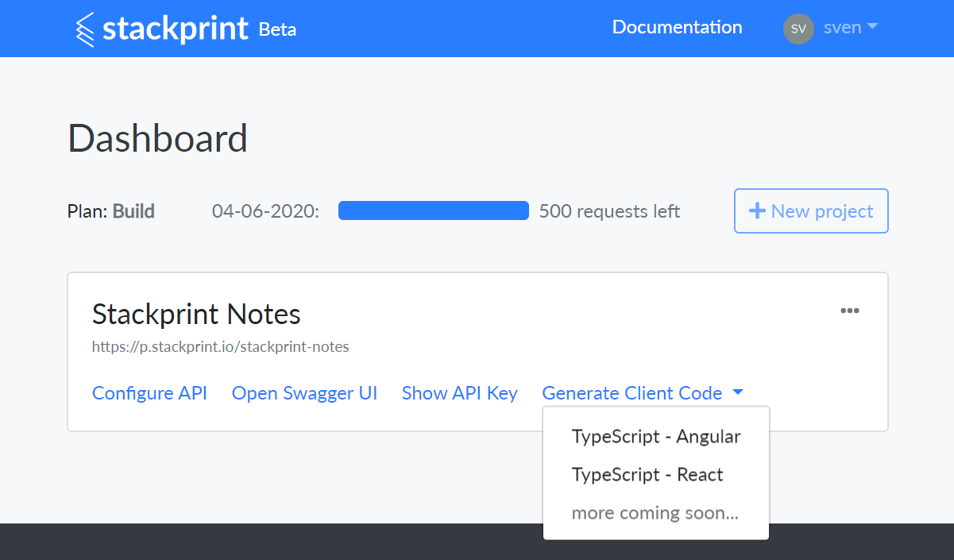Click the requests-left progress bar
954x560 pixels.
(x=434, y=210)
